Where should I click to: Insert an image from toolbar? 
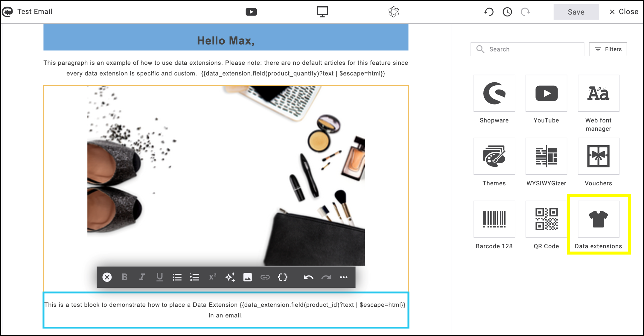pos(247,277)
